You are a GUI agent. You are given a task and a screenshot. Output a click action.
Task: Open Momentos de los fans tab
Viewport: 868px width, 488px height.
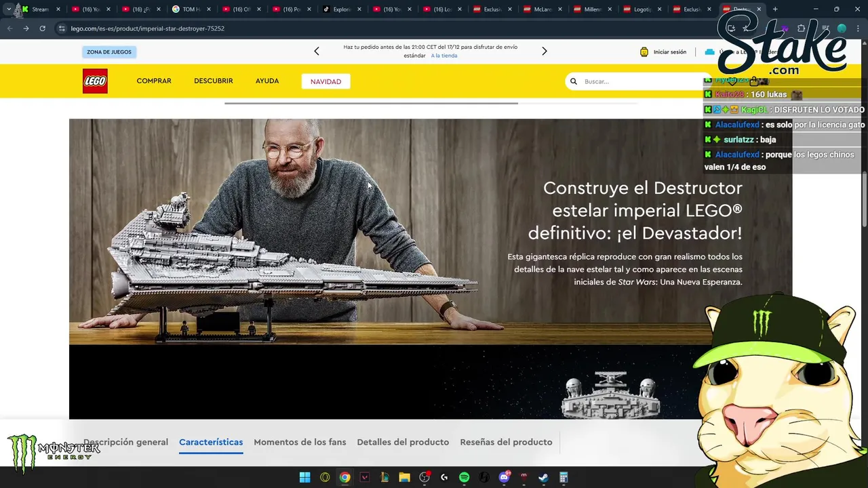[300, 442]
